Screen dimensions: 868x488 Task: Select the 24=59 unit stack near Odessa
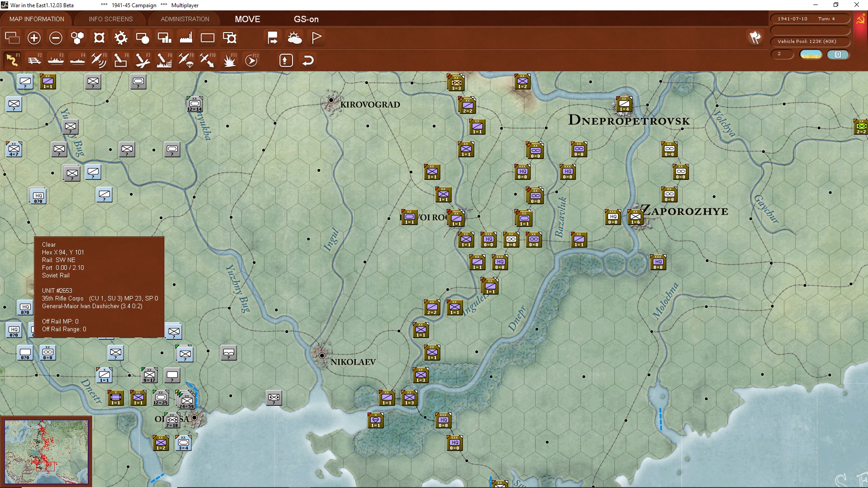[x=187, y=401]
